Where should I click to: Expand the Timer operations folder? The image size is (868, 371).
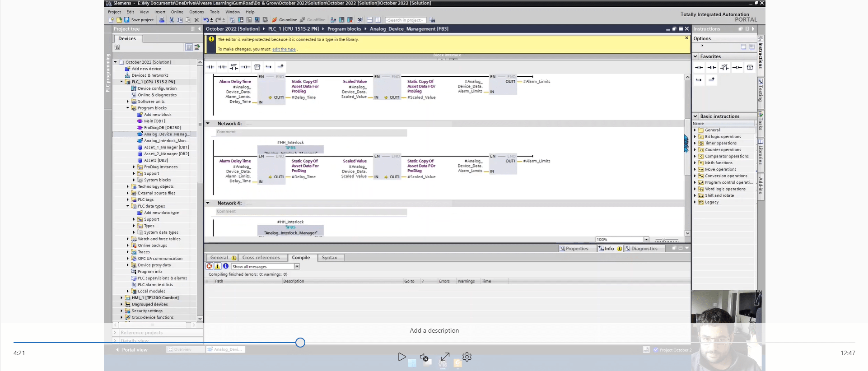click(695, 143)
